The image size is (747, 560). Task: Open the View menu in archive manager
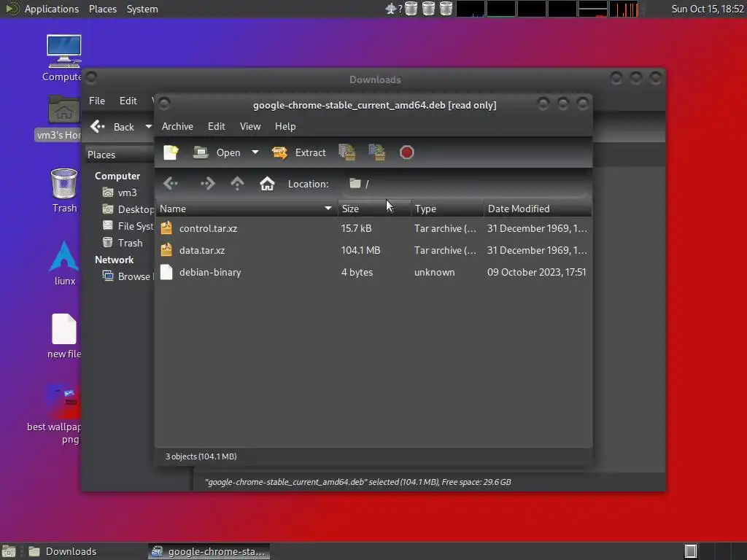pyautogui.click(x=250, y=126)
